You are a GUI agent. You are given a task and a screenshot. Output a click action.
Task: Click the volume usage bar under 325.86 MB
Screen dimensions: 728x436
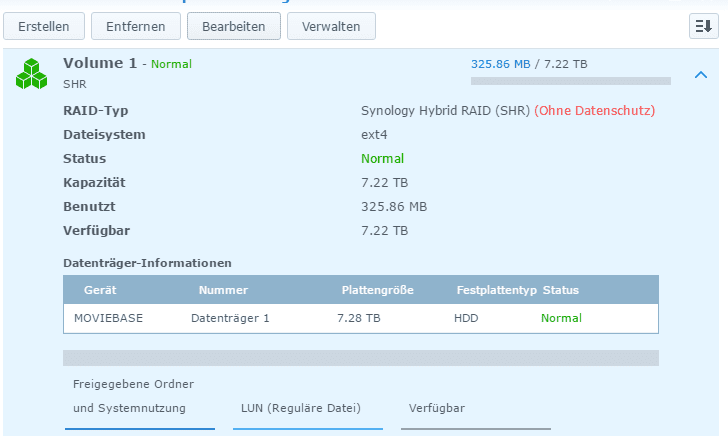(571, 81)
